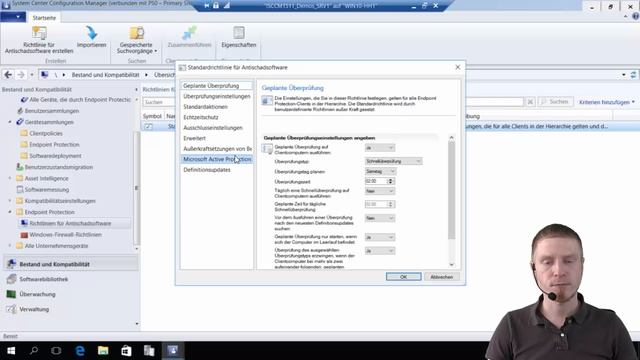Open the Clientpolicies folder
The width and height of the screenshot is (640, 360).
[x=46, y=133]
